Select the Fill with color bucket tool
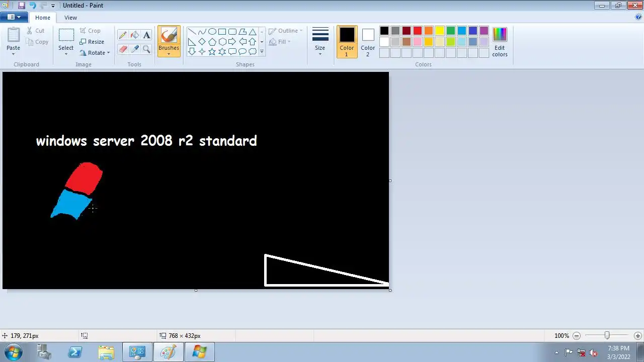The width and height of the screenshot is (644, 362). [x=135, y=35]
